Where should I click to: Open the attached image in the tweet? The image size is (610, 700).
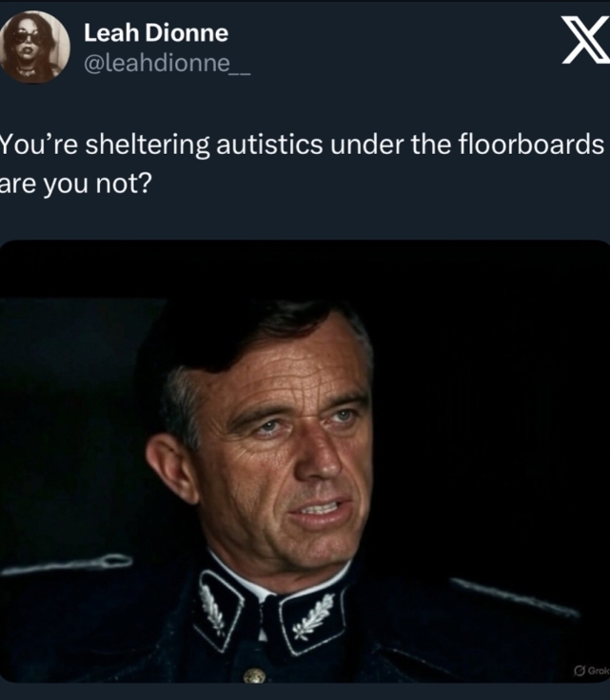coord(305,461)
